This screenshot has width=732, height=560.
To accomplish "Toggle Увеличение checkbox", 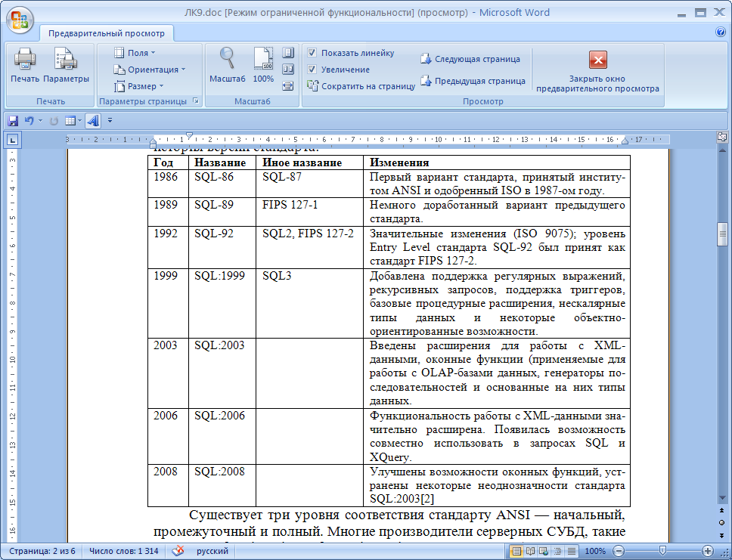I will click(x=312, y=70).
